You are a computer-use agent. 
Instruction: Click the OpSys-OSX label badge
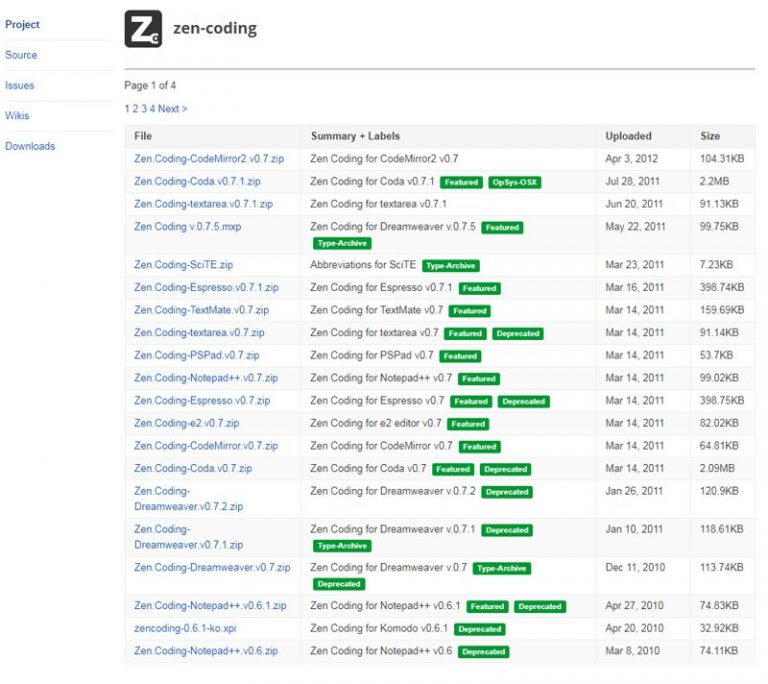514,183
